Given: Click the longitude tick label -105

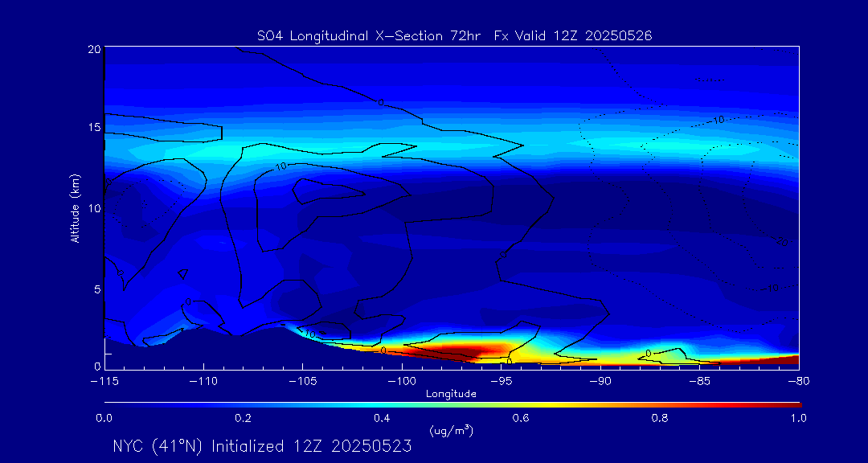Looking at the screenshot, I should (x=302, y=381).
